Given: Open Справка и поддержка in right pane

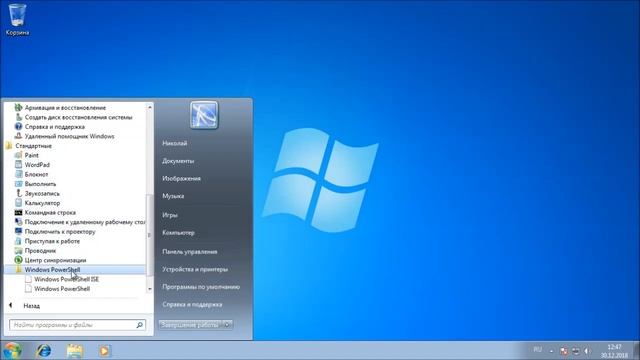Looking at the screenshot, I should tap(192, 304).
